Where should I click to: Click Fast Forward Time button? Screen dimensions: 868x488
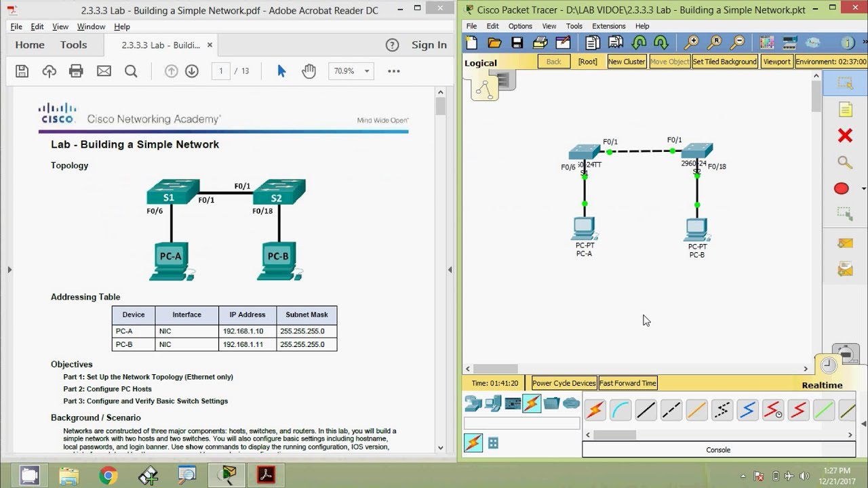628,383
